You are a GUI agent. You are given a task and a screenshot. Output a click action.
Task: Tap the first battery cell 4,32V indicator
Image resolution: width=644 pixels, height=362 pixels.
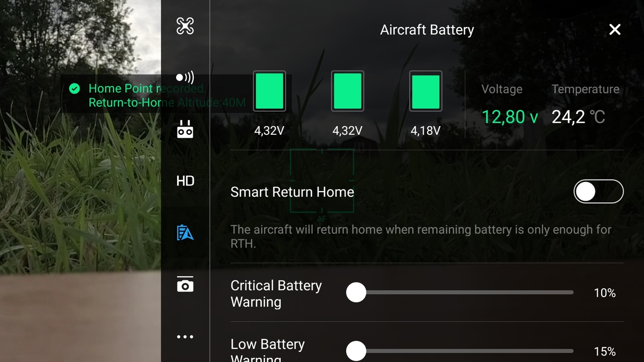tap(269, 91)
